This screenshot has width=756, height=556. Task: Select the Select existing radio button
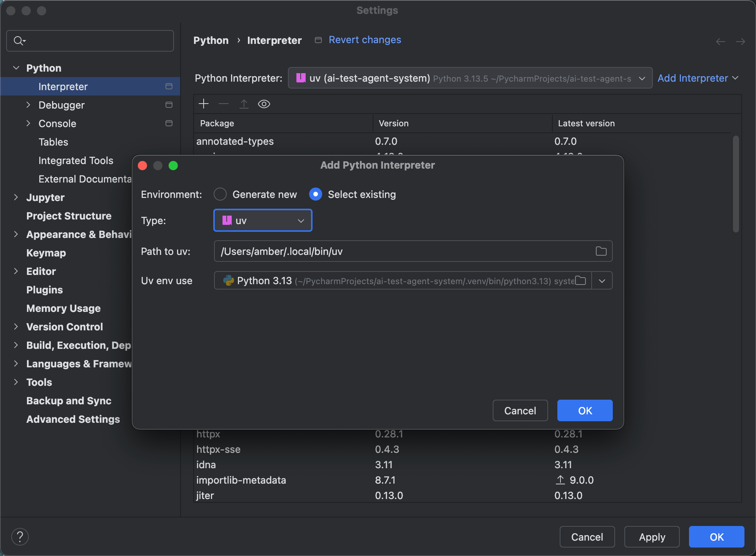pos(316,194)
